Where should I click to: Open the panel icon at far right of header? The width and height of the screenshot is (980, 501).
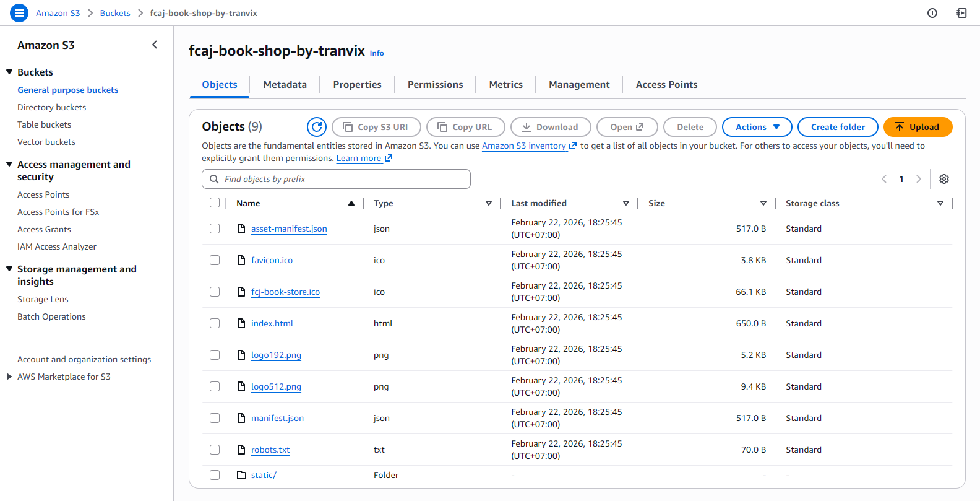pos(961,13)
